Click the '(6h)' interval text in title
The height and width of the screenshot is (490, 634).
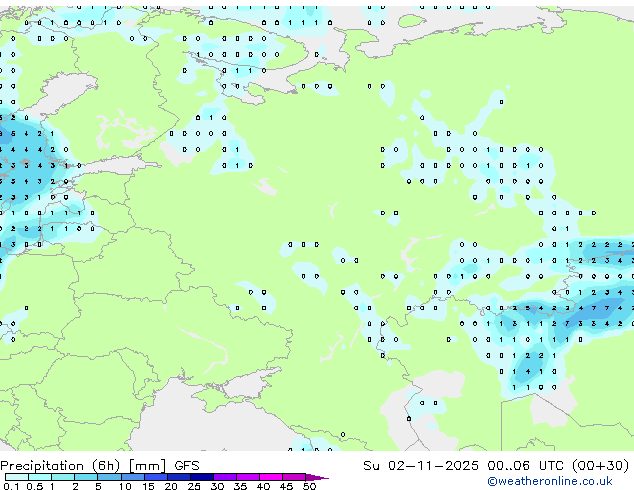(x=106, y=466)
